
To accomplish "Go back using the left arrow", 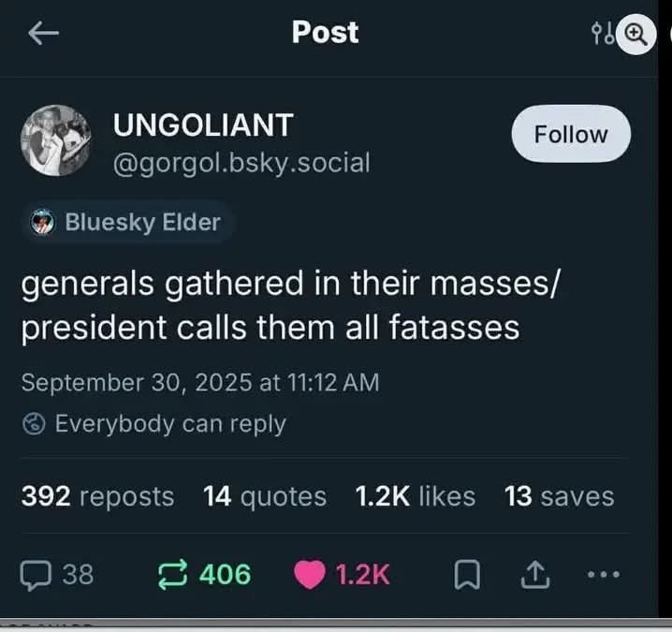I will 44,34.
